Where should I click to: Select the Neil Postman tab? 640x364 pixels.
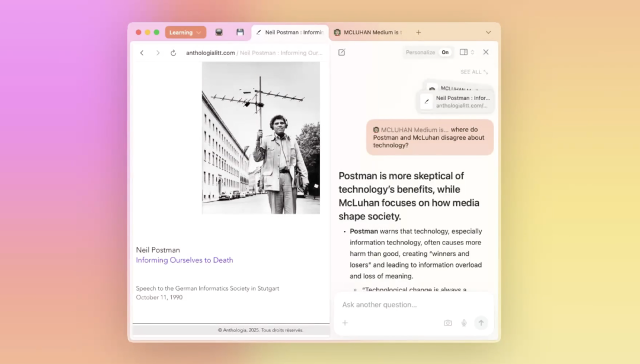coord(290,33)
